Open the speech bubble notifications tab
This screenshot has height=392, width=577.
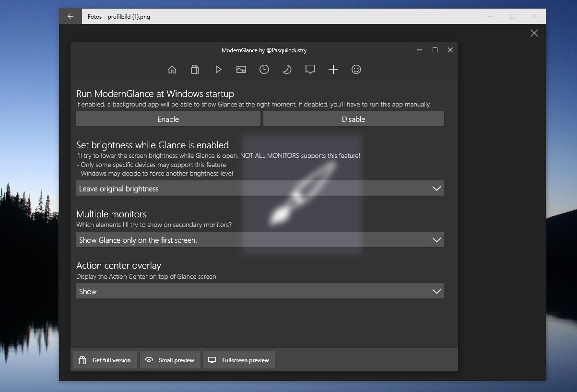[x=310, y=70]
